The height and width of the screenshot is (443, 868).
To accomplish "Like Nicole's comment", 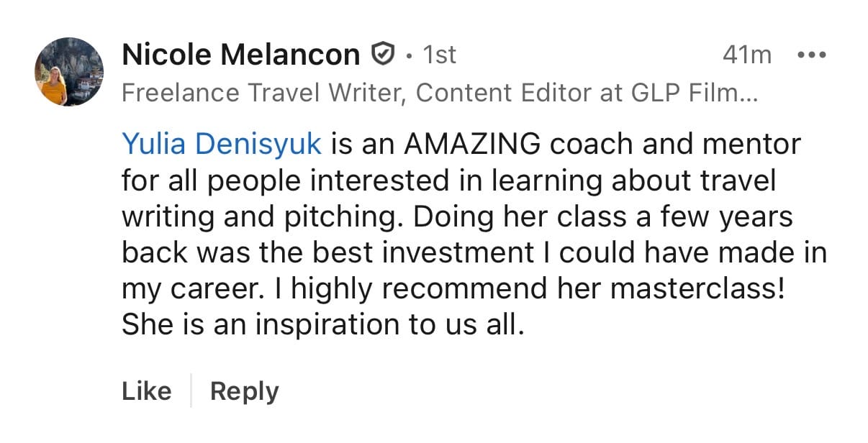I will 147,391.
